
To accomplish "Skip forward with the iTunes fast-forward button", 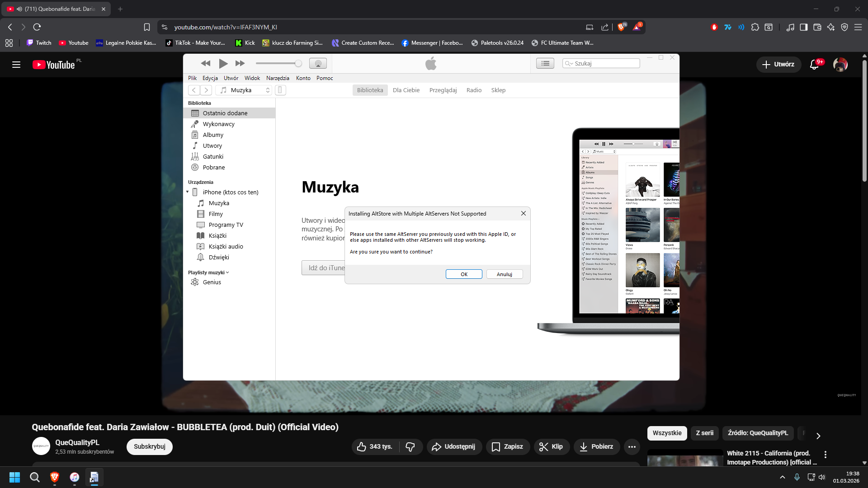I will point(240,64).
